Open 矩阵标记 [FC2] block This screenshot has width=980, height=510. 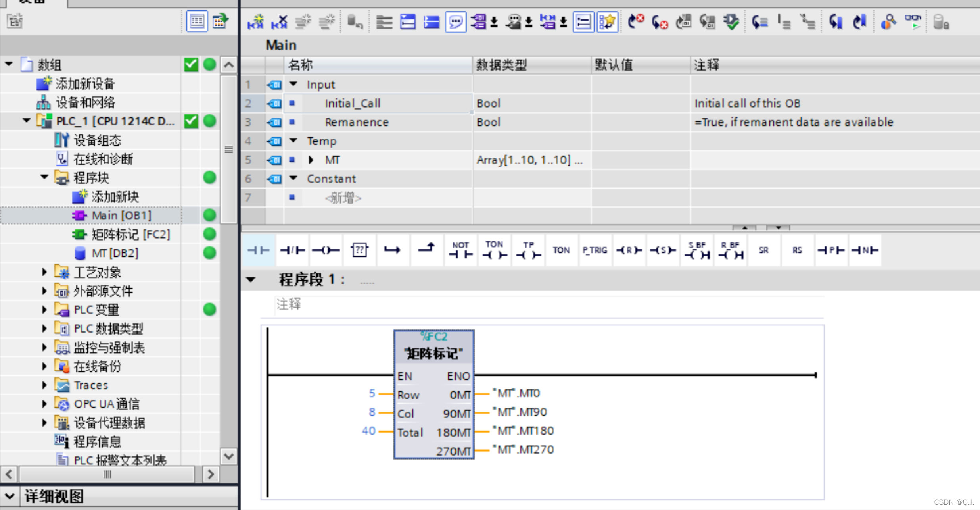click(x=130, y=235)
